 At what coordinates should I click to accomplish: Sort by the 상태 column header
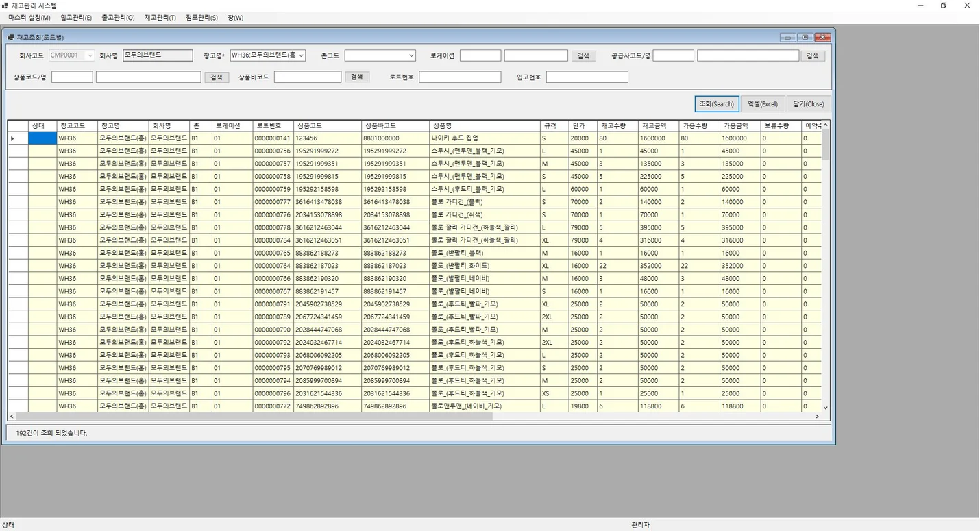[x=42, y=126]
